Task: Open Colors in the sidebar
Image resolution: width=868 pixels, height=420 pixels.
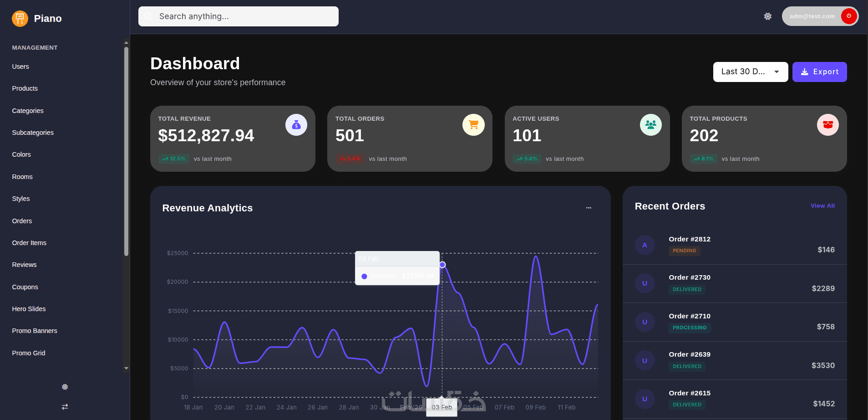Action: 21,154
